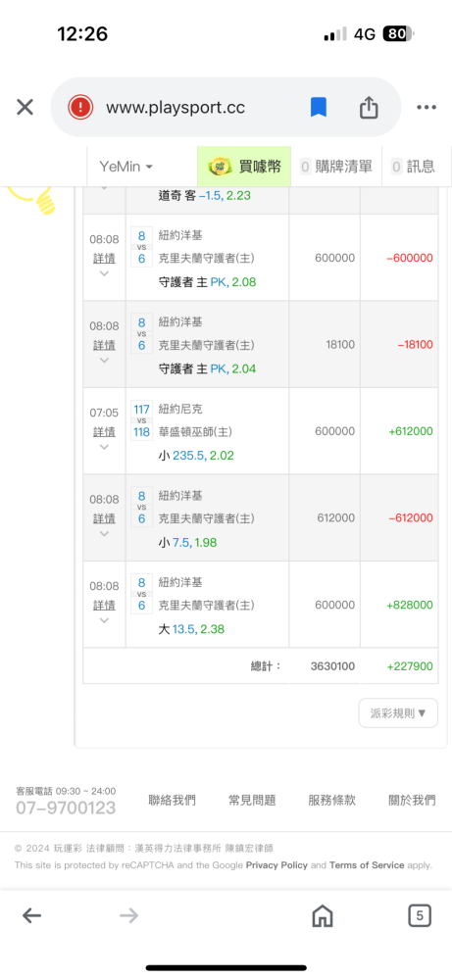Viewport: 452px width, 980px height.
Task: Open the share sheet icon
Action: (369, 108)
